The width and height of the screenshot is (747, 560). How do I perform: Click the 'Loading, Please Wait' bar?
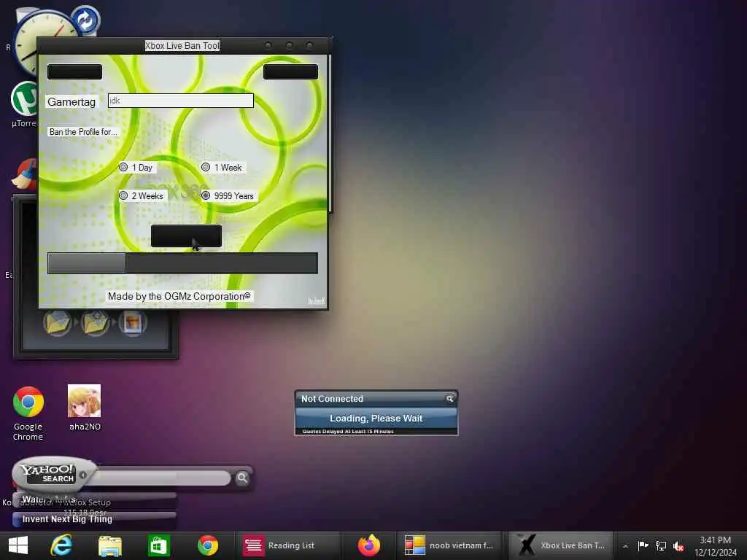coord(376,418)
